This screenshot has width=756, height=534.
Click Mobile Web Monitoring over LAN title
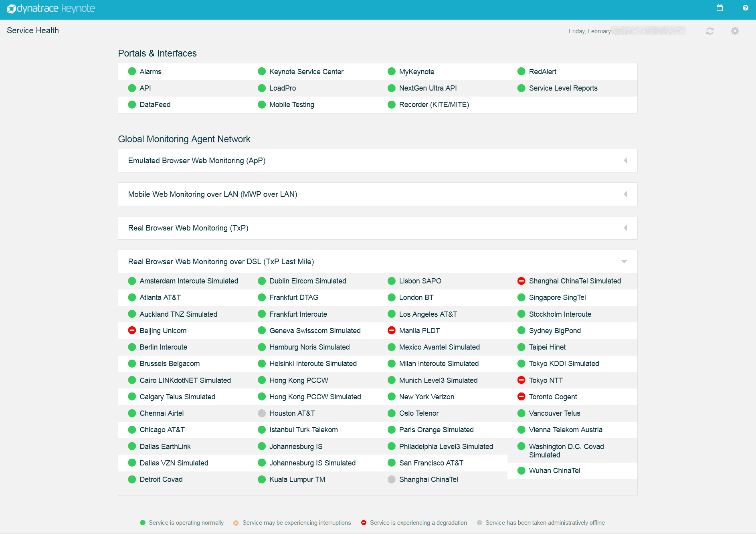pyautogui.click(x=212, y=194)
